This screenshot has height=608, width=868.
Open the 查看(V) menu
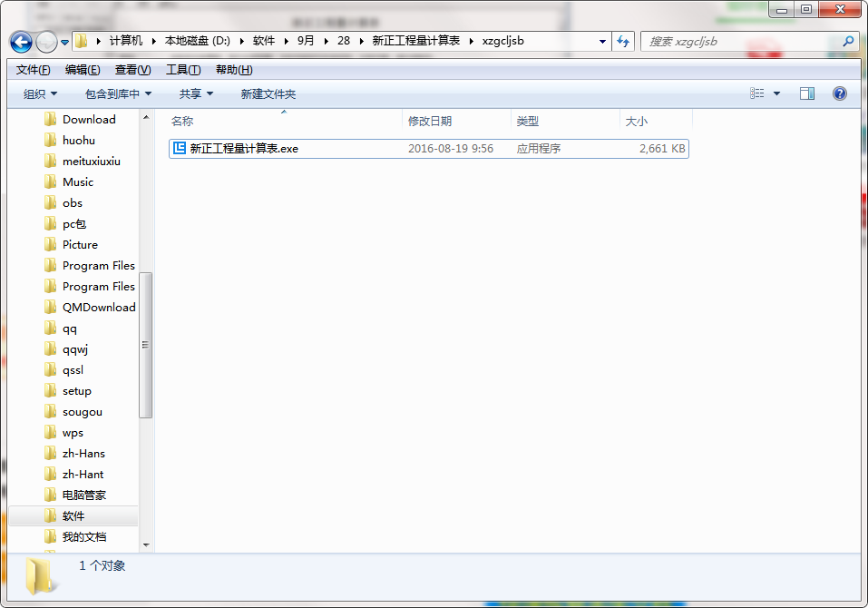tap(132, 70)
